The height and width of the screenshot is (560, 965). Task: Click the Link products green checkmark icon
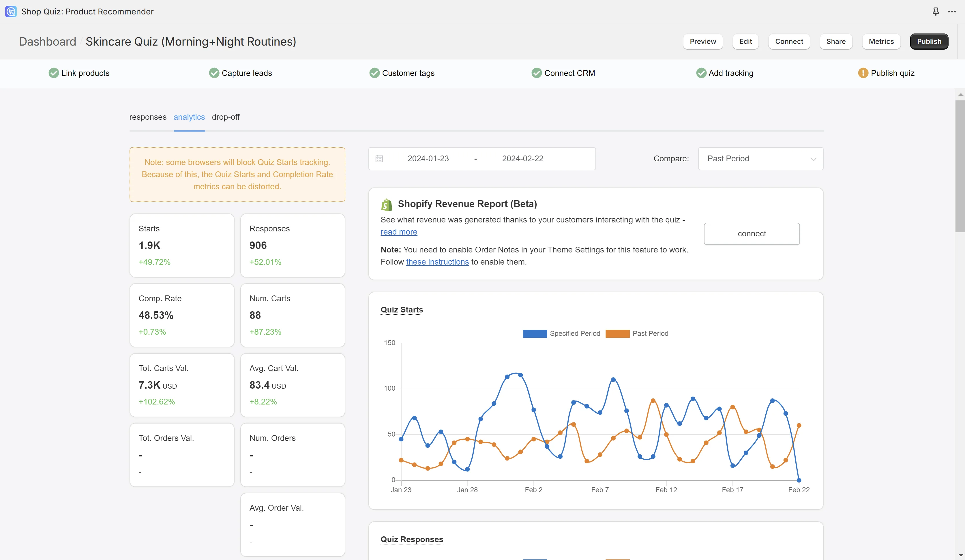[54, 73]
